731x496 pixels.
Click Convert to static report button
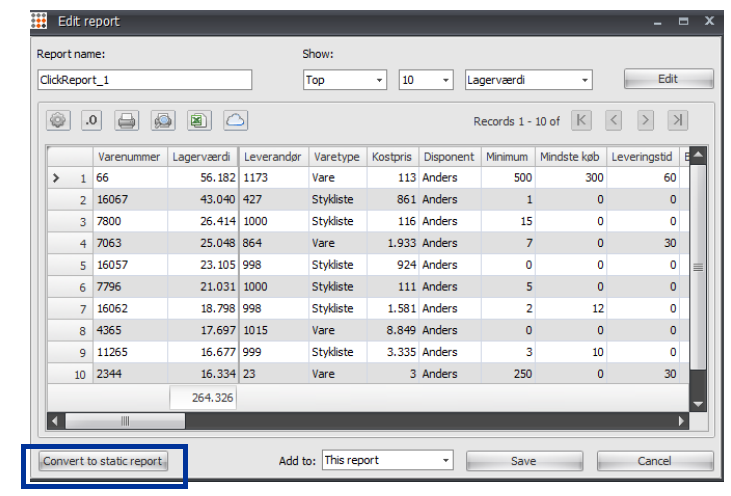coord(103,461)
